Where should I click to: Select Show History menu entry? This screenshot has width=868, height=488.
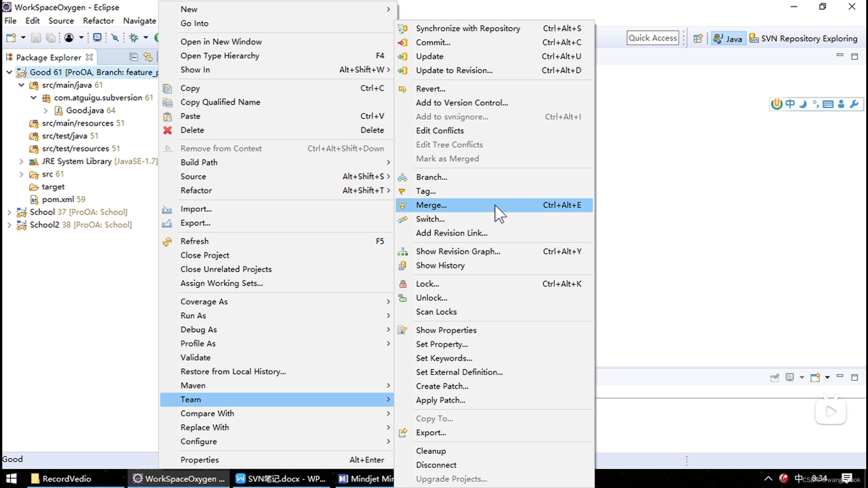494,266
